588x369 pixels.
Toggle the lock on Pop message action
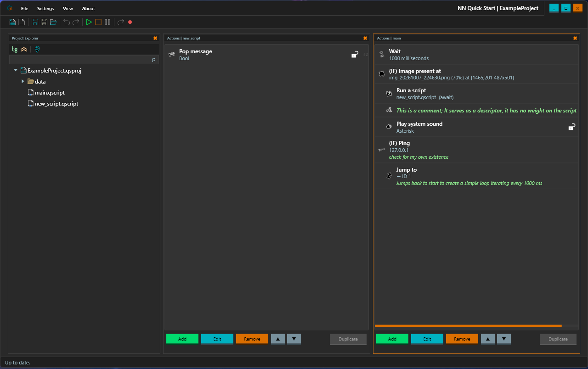tap(355, 54)
